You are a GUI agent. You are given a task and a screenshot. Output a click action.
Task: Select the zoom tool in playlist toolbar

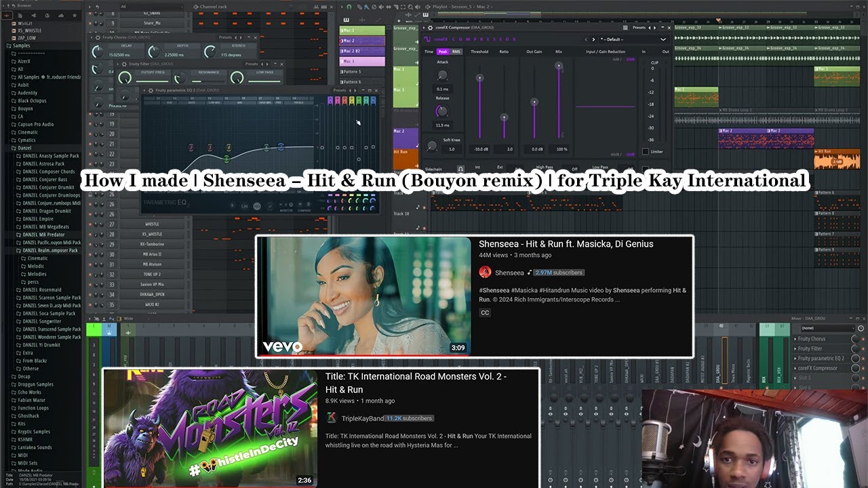click(410, 7)
